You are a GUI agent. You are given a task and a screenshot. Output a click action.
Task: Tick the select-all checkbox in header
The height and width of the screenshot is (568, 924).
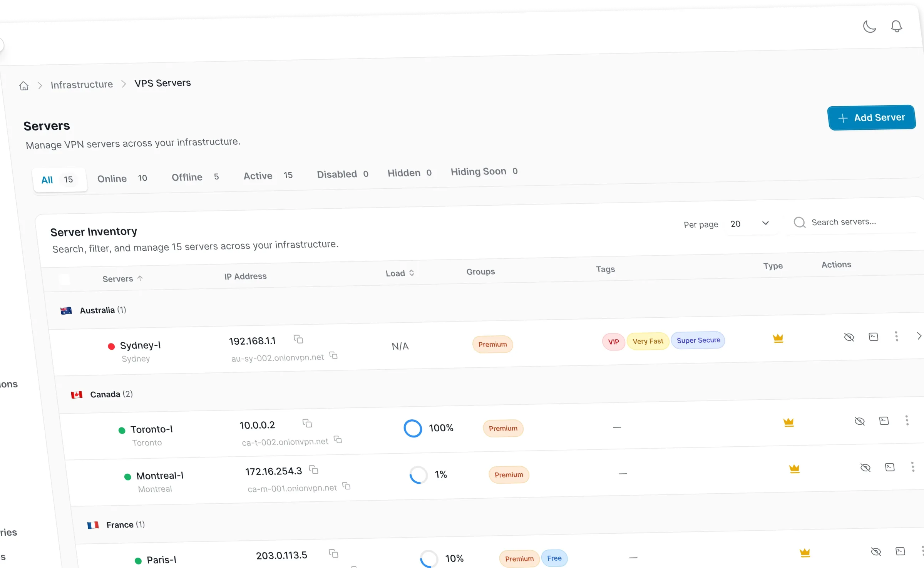(x=65, y=280)
